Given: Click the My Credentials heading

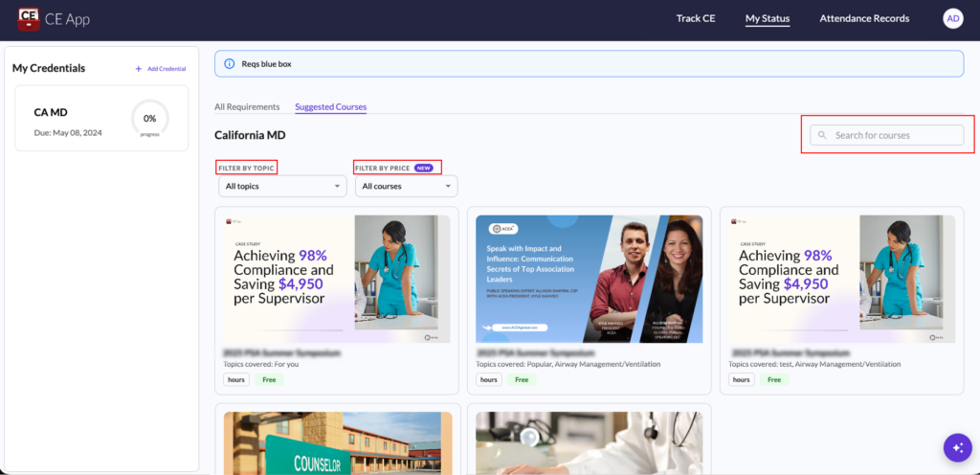Looking at the screenshot, I should coord(49,68).
